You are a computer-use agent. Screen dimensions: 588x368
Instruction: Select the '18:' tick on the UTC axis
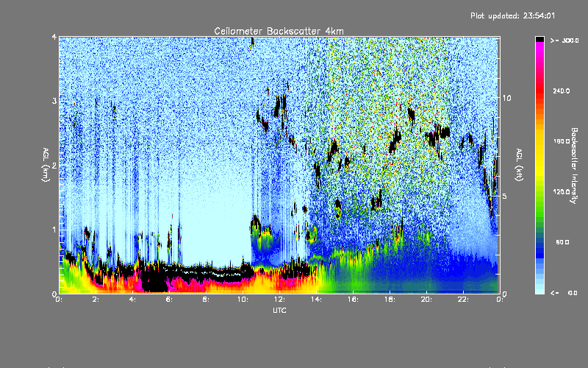390,300
